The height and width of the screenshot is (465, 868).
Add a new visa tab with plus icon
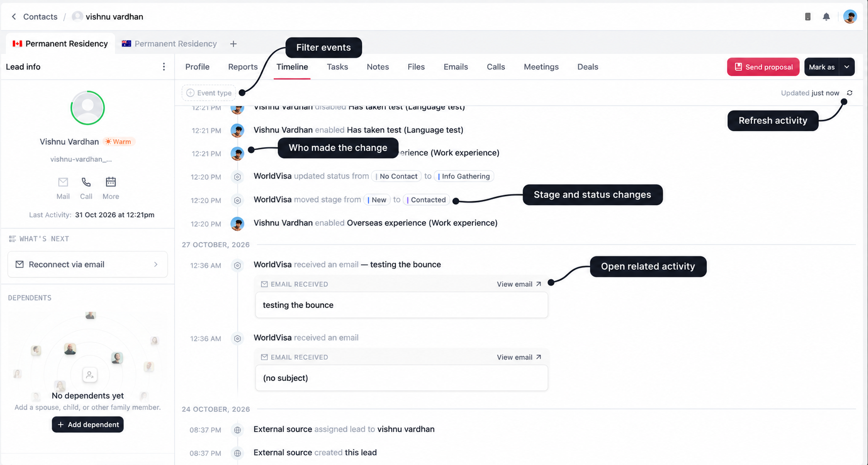[233, 44]
